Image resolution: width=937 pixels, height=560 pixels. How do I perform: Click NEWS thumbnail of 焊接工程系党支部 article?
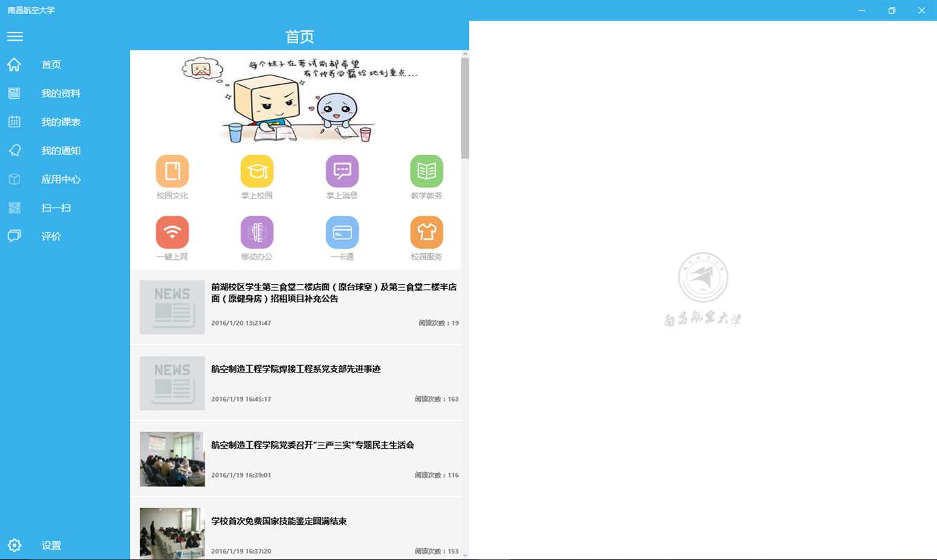[x=172, y=383]
